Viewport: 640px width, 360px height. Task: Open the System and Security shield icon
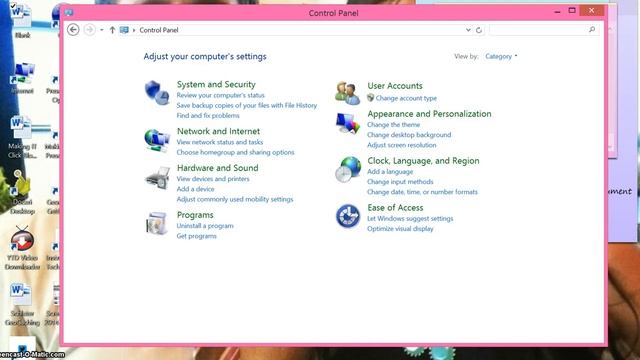[x=157, y=92]
